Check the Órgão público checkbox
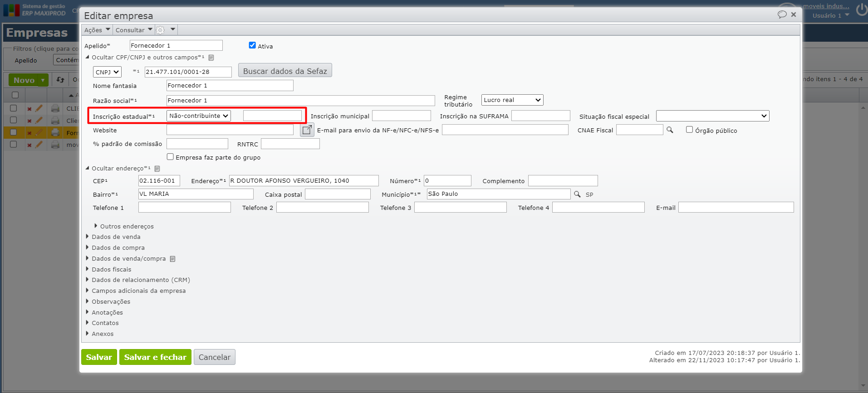This screenshot has width=868, height=393. pyautogui.click(x=689, y=130)
